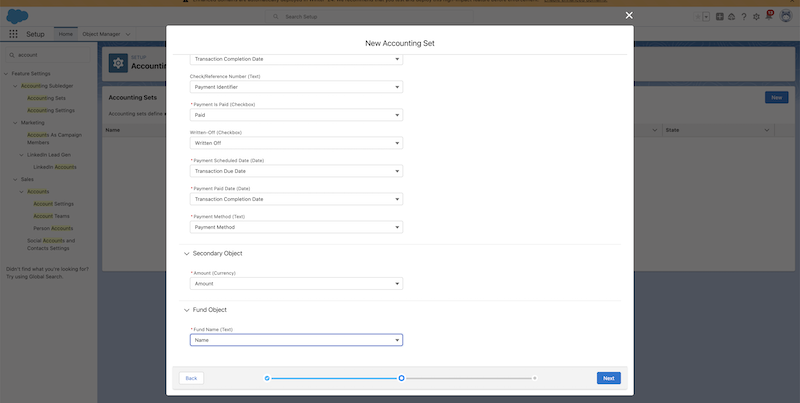Click the current middle progress step

tap(402, 378)
